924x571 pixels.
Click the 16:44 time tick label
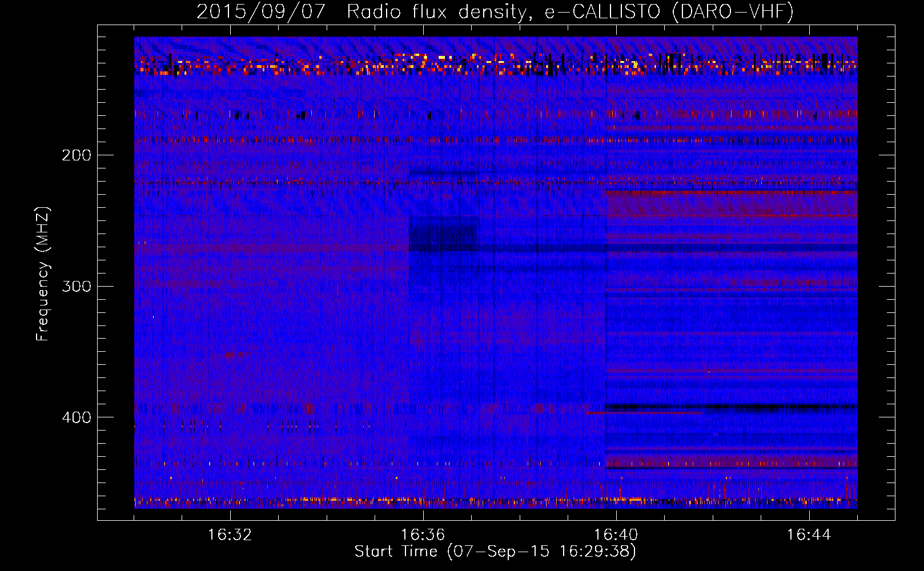pos(809,535)
